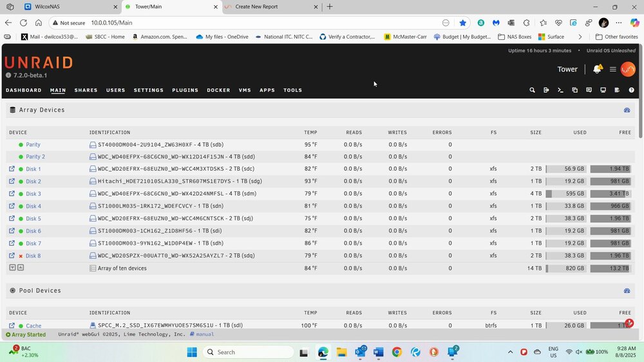Open the McMaster-Carr bookmark
The image size is (644, 362).
[405, 37]
